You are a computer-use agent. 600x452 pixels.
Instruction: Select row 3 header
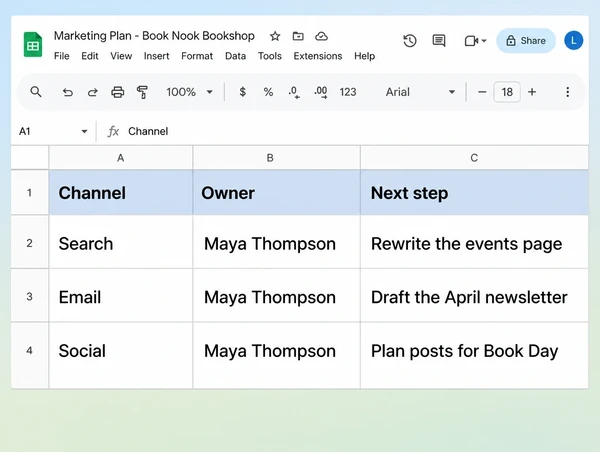coord(29,296)
